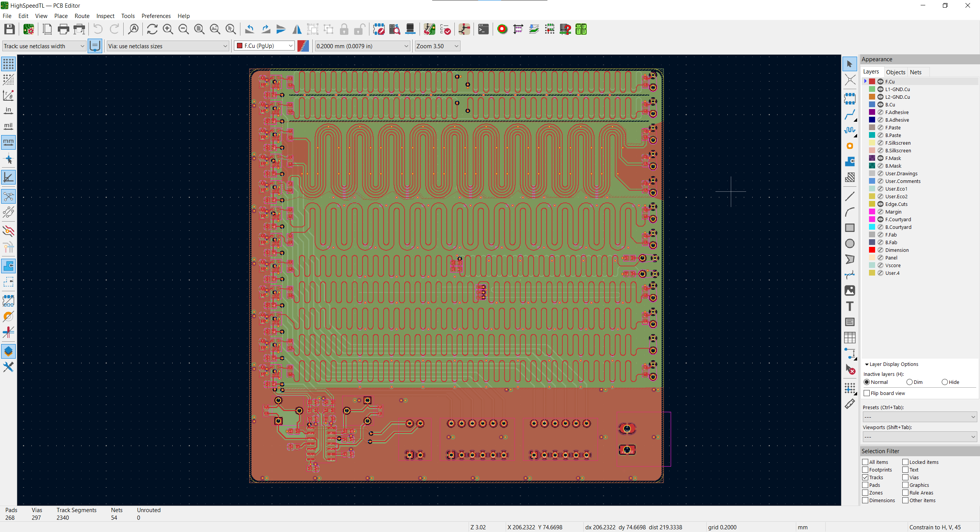Switch to the Nets tab
Screen dimensions: 980x532
(x=915, y=72)
